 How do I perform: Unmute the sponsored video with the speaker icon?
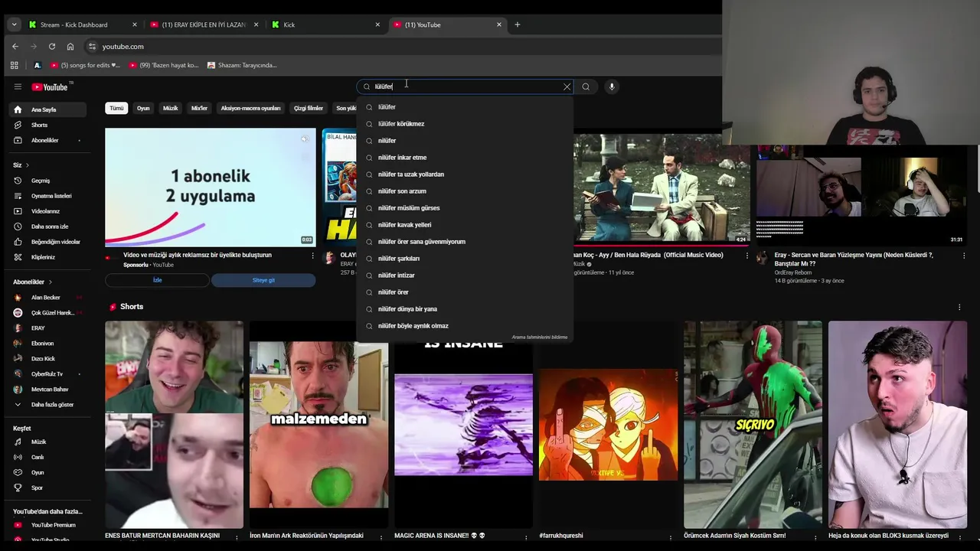[305, 139]
